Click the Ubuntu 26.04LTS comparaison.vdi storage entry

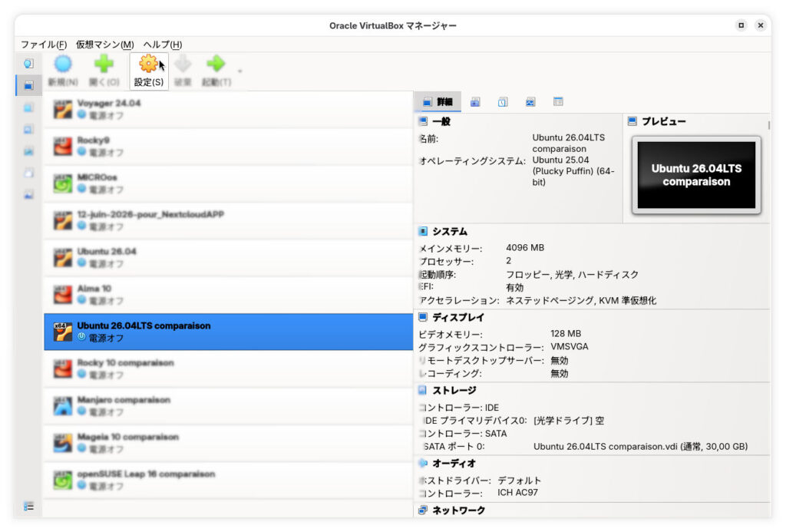point(641,446)
